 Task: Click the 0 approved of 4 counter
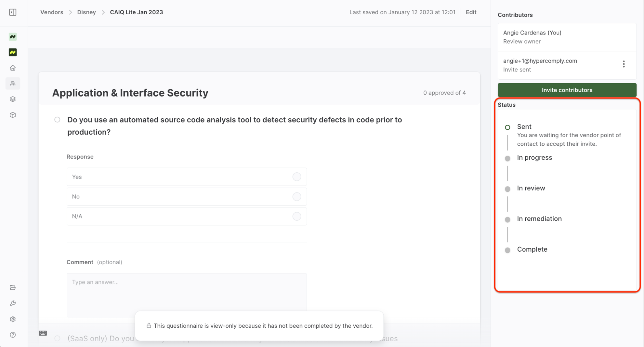[x=444, y=93]
